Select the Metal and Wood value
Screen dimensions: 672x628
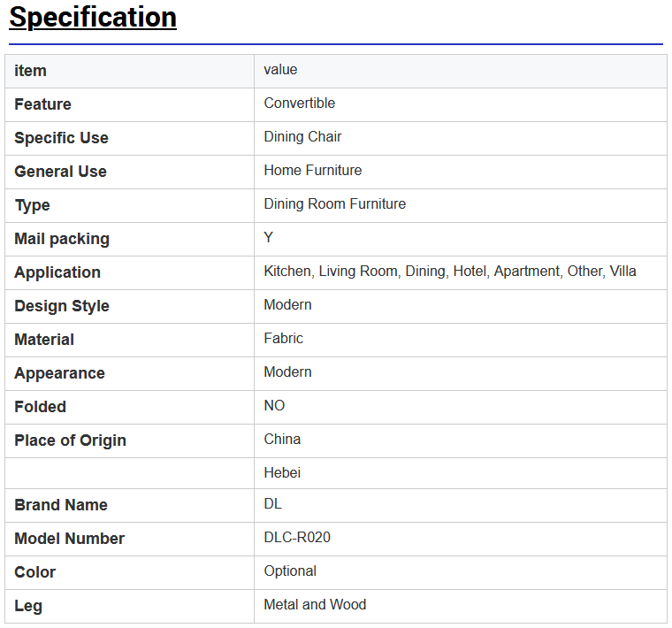(x=315, y=605)
